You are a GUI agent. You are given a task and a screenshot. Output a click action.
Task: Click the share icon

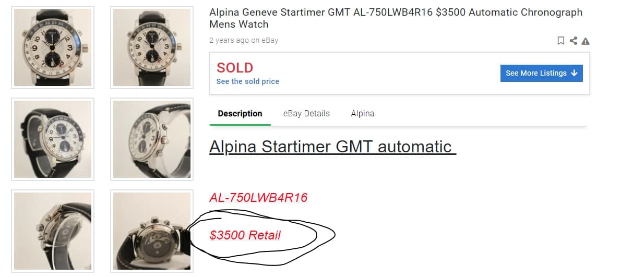[x=574, y=41]
